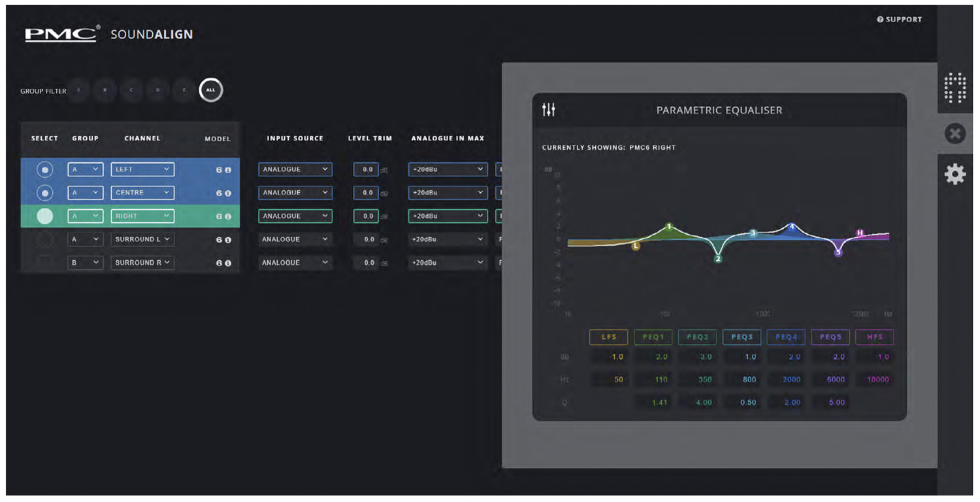Select EQ node 4 on the graph
The height and width of the screenshot is (502, 980).
[792, 227]
